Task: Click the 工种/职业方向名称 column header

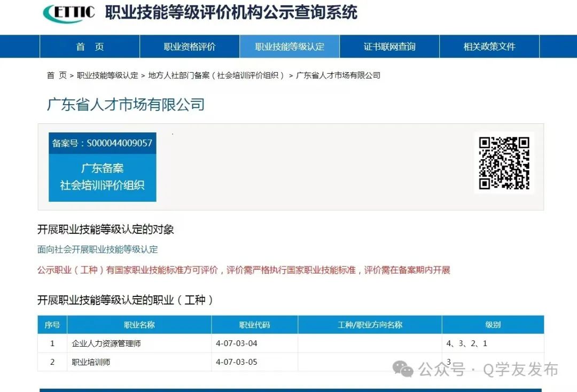Action: coord(370,325)
